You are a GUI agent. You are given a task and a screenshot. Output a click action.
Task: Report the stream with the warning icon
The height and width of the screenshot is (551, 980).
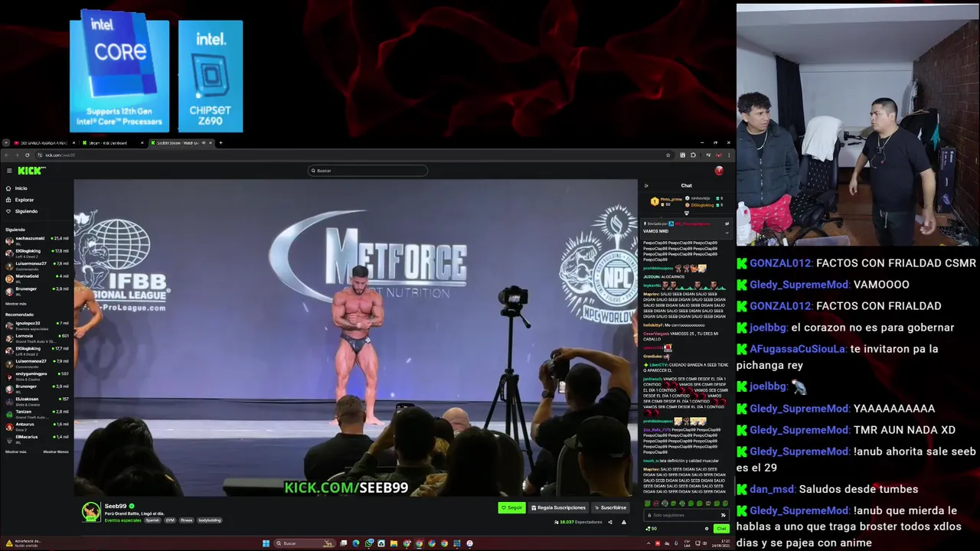(x=623, y=522)
